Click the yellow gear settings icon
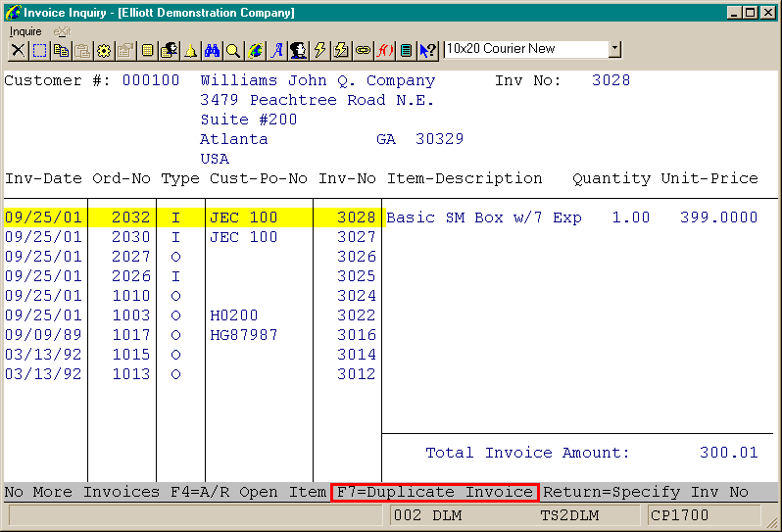 click(x=104, y=50)
